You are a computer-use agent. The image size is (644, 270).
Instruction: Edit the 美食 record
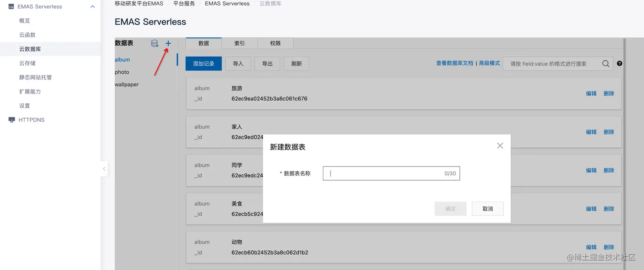point(591,209)
